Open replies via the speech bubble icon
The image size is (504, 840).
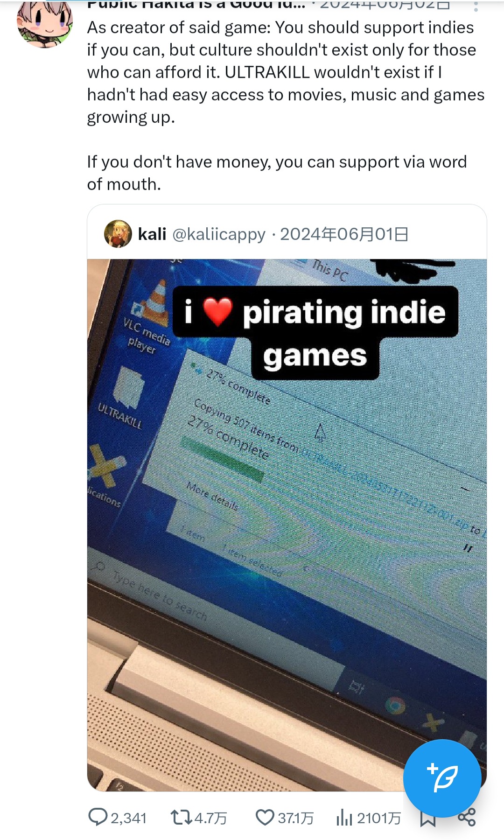[98, 818]
